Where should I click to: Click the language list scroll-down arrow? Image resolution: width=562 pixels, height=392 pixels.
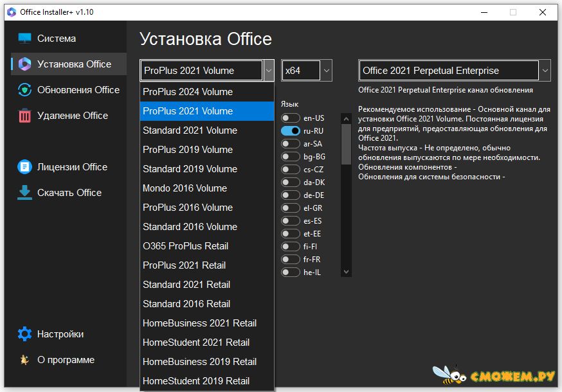click(346, 272)
